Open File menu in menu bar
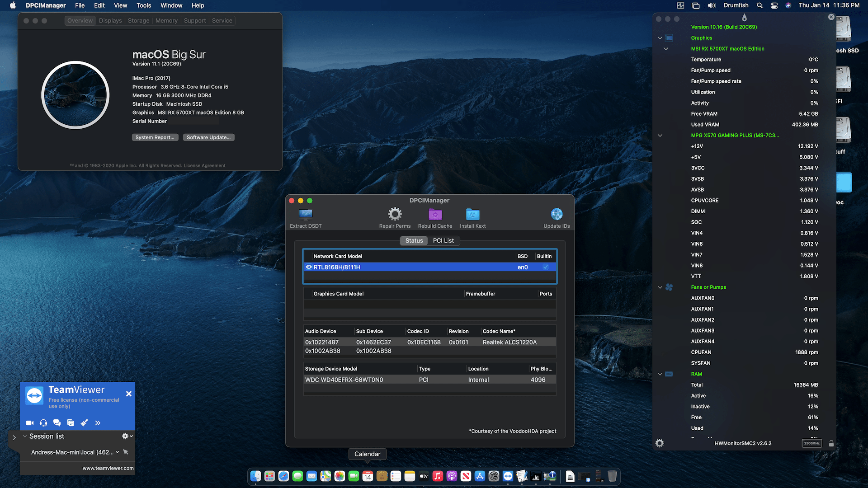868x488 pixels. (80, 5)
